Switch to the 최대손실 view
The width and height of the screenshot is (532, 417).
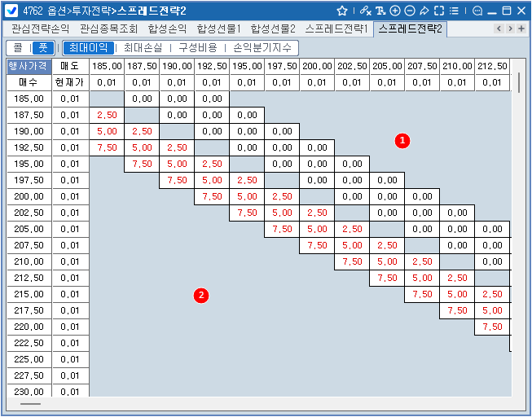coord(143,48)
